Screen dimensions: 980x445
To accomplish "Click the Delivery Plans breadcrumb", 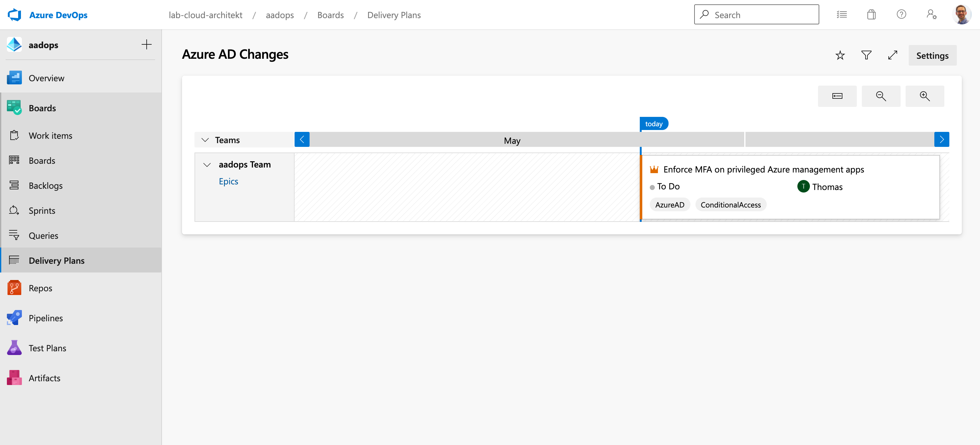I will point(394,15).
